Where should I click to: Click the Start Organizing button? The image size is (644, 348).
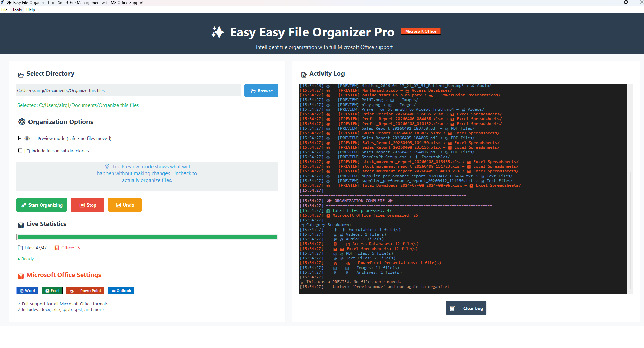coord(42,205)
